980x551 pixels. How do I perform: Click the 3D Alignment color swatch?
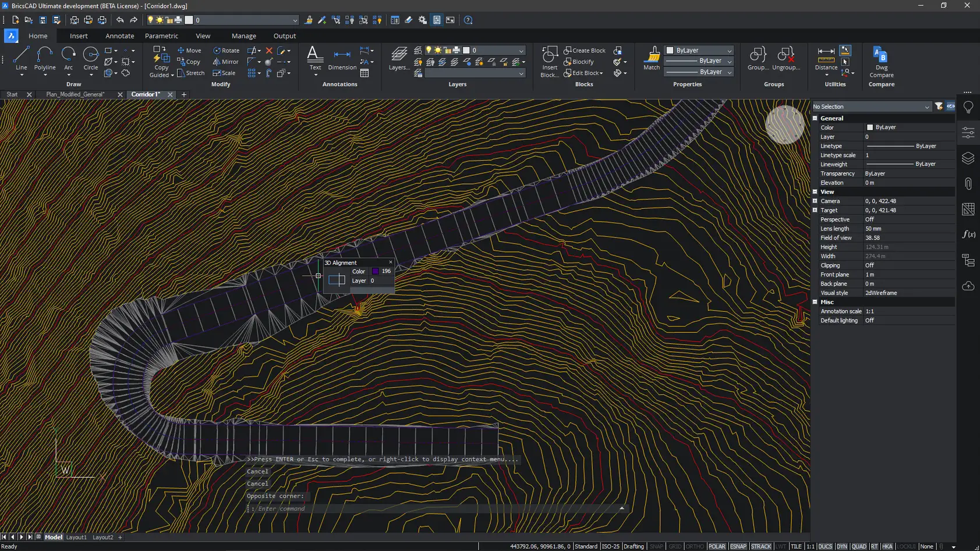(x=376, y=271)
